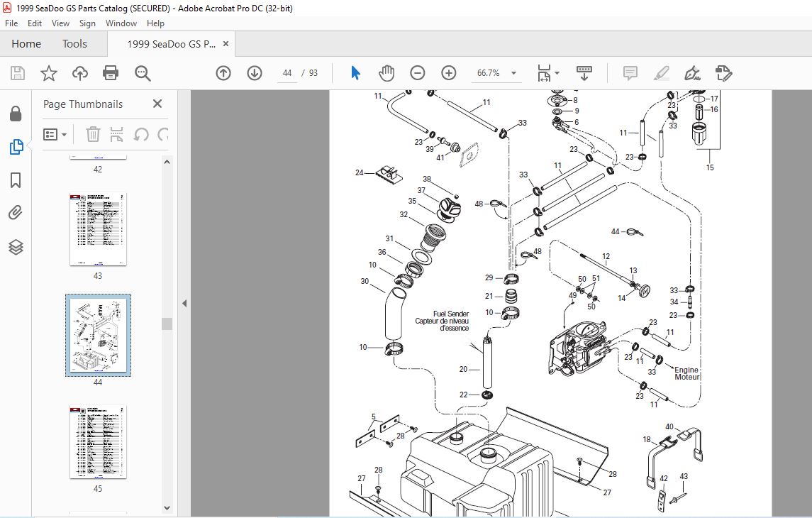
Task: Open the Sign document pen tool
Action: click(x=692, y=73)
